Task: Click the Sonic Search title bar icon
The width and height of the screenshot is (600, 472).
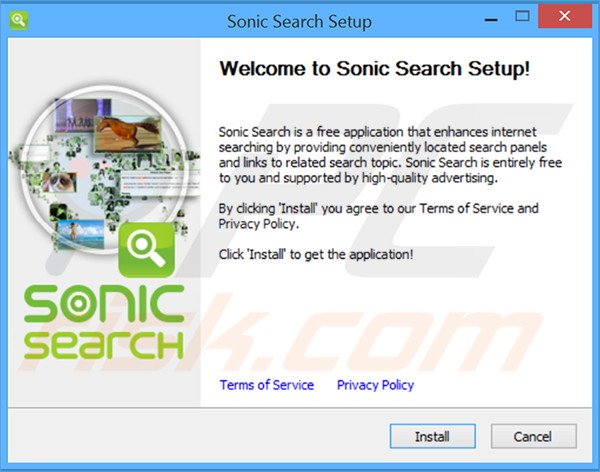Action: (18, 20)
